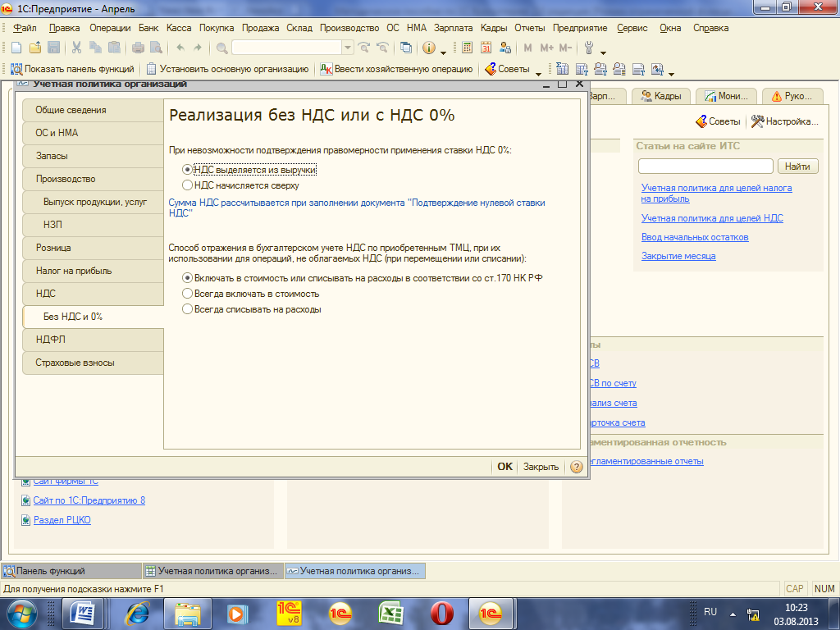Click Ввести хозяйственную операцию toolbar button
This screenshot has width=840, height=630.
click(x=396, y=69)
